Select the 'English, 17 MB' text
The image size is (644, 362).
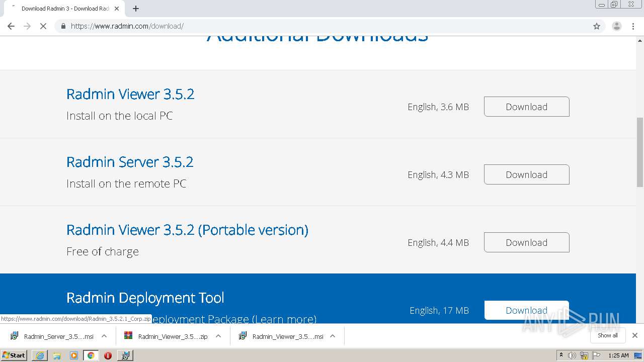[439, 310]
